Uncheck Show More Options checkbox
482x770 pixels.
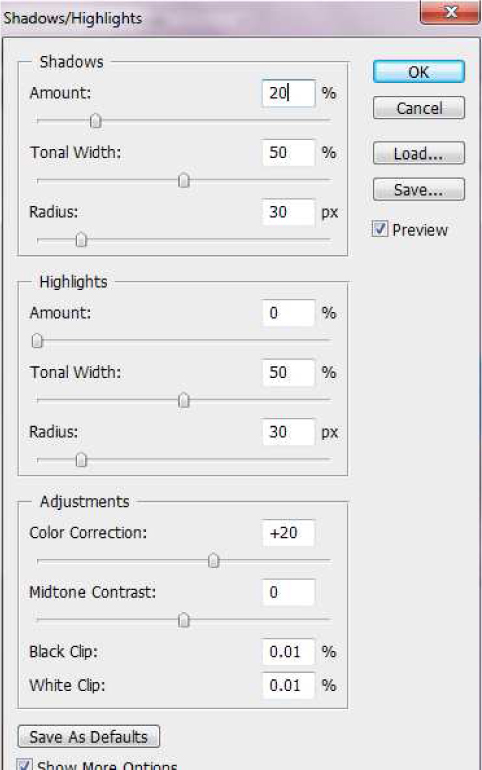(24, 764)
